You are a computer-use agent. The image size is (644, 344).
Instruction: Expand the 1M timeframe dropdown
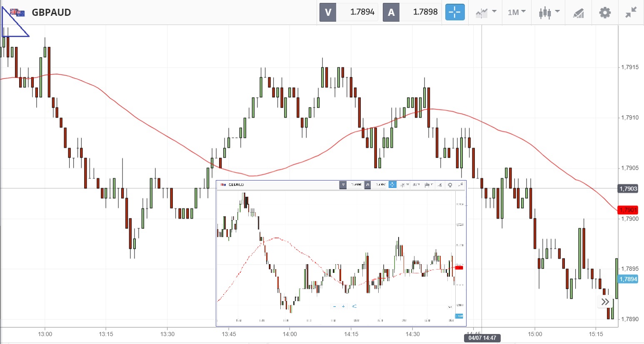(517, 12)
